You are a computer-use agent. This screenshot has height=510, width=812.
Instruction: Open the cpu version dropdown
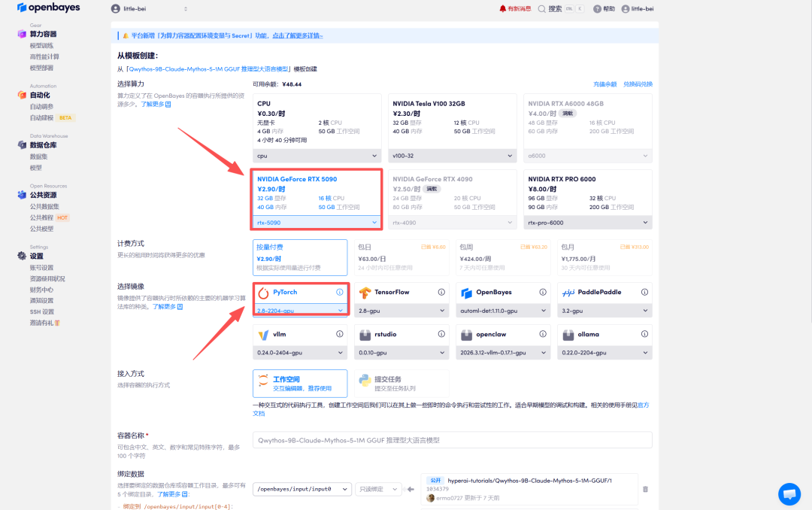[x=317, y=156]
